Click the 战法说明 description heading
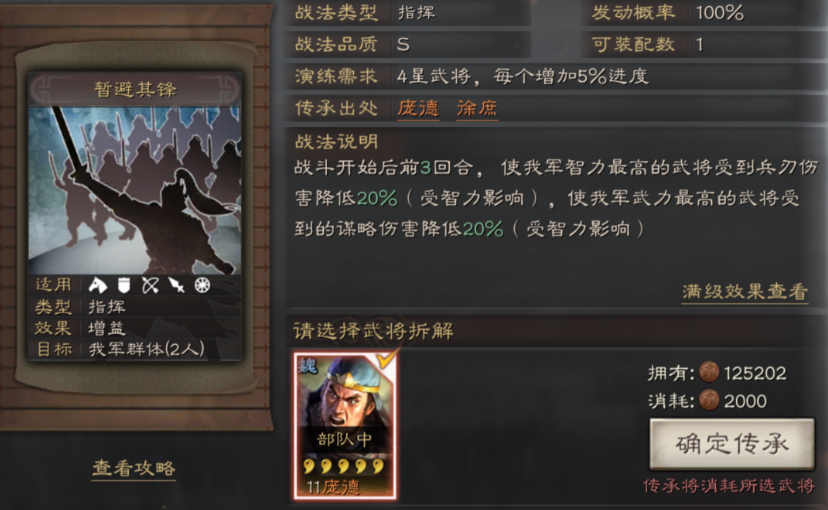 pos(336,141)
